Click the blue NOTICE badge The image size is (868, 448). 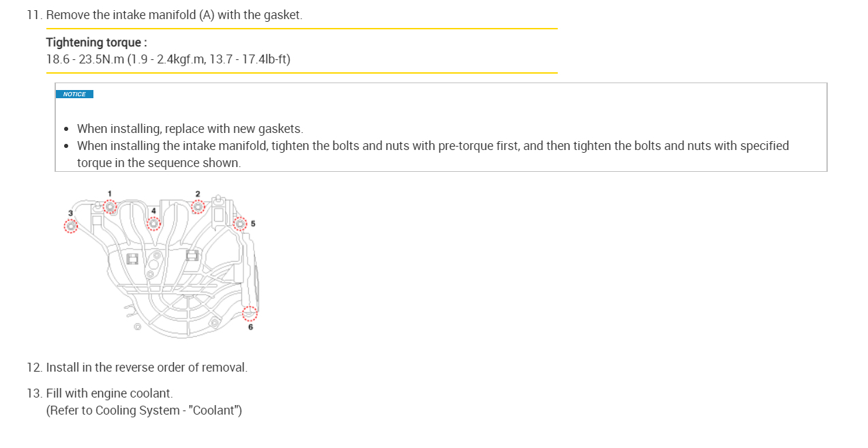point(74,94)
